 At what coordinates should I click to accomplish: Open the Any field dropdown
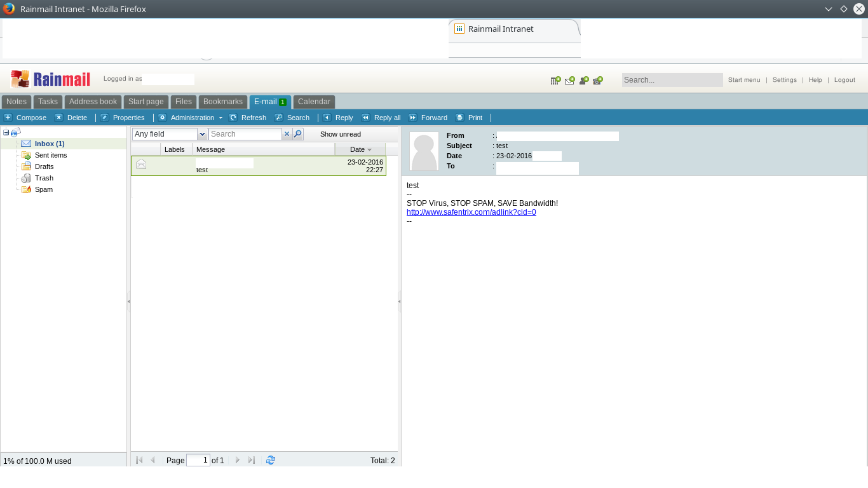[x=203, y=134]
